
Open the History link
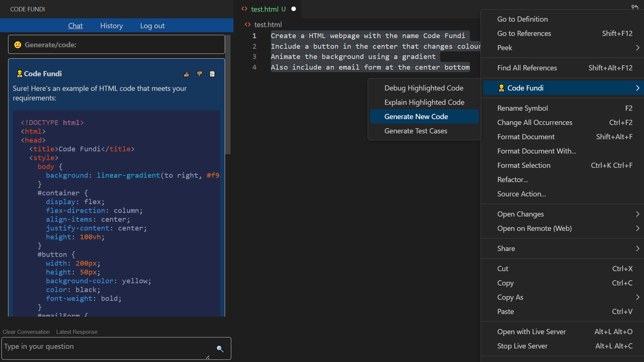point(111,26)
